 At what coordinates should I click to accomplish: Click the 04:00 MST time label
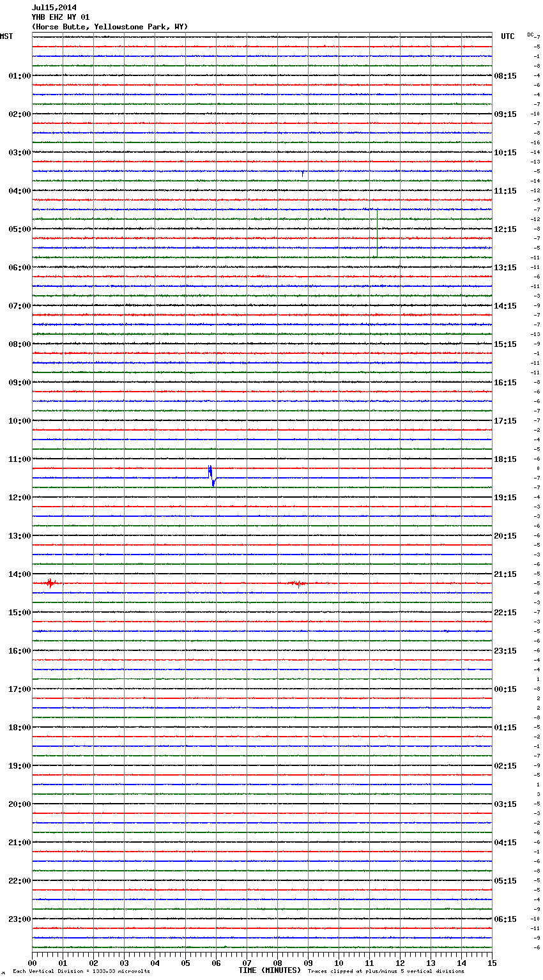point(20,191)
